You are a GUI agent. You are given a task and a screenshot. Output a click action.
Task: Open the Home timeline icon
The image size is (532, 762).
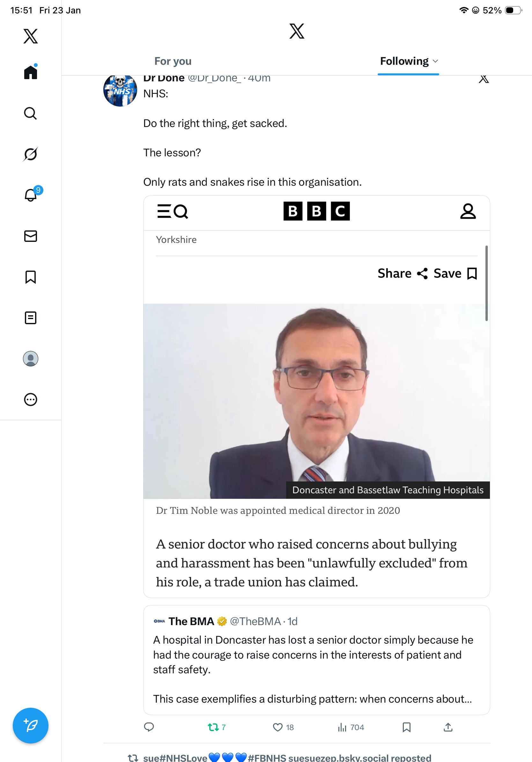coord(31,72)
